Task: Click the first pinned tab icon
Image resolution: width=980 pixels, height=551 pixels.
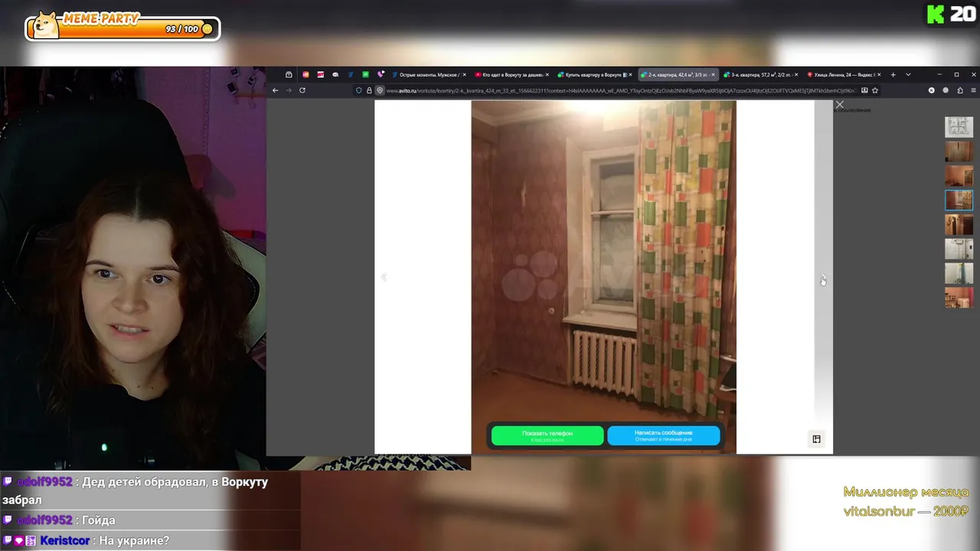Action: click(289, 75)
